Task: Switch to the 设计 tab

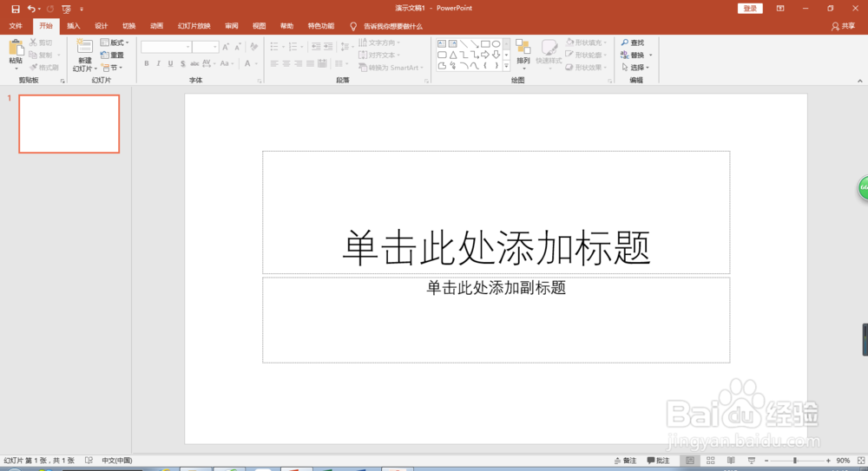Action: pos(102,26)
